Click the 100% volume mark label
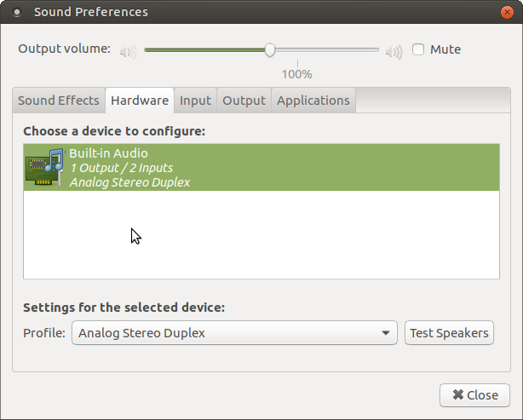Screen dimensions: 523x420 [x=297, y=74]
